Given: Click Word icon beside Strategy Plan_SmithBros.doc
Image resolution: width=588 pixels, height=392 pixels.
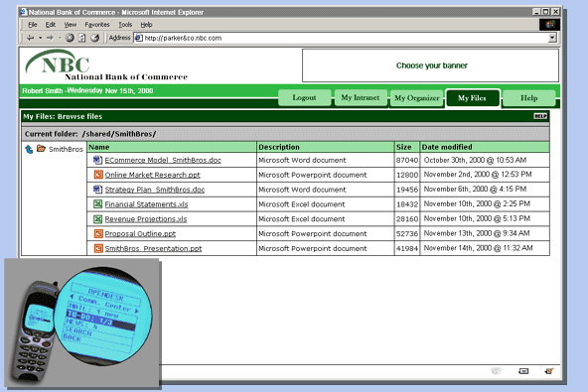Looking at the screenshot, I should pos(98,190).
